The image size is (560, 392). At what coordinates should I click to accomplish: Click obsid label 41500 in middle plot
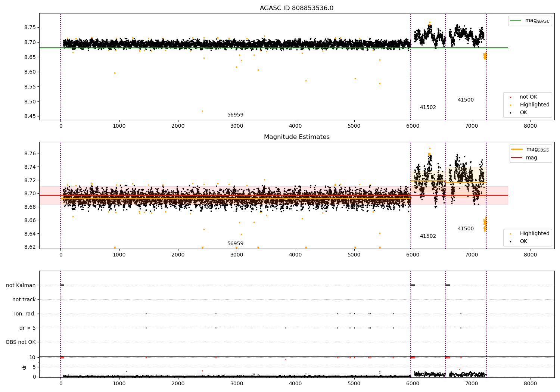point(466,229)
